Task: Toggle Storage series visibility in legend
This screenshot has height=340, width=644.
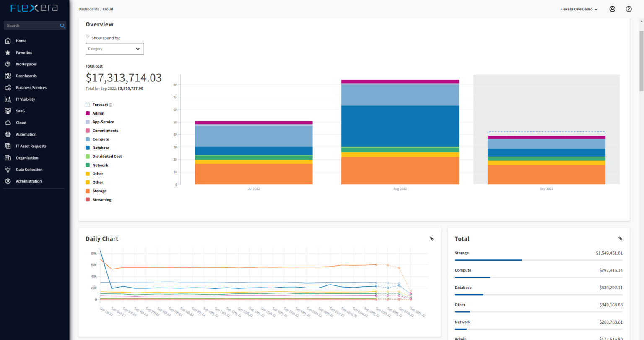Action: [x=99, y=191]
